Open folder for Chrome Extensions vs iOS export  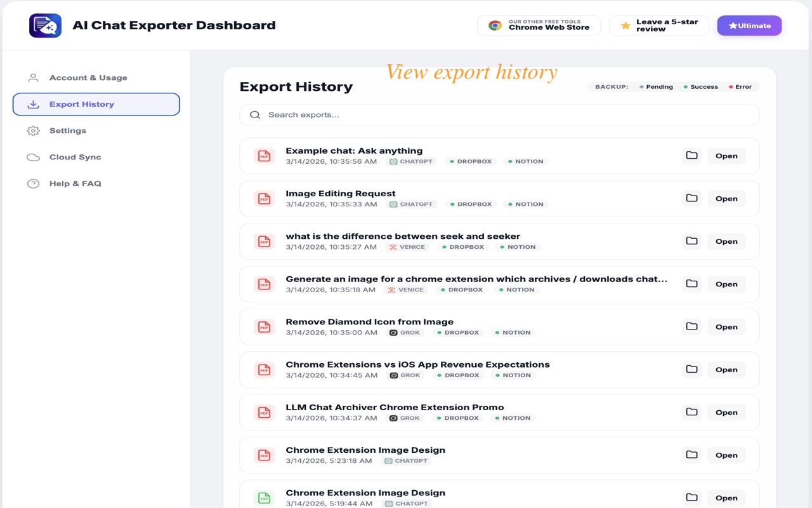point(692,370)
